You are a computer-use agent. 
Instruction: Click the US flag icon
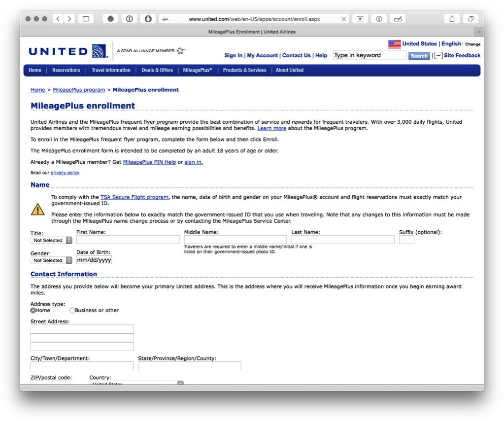[395, 44]
